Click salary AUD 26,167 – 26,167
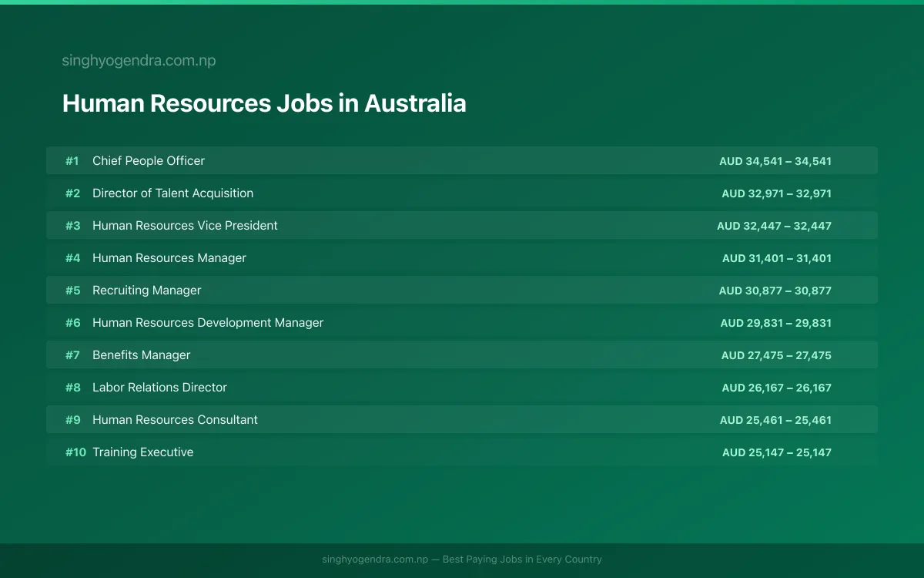Image resolution: width=924 pixels, height=578 pixels. [x=777, y=388]
